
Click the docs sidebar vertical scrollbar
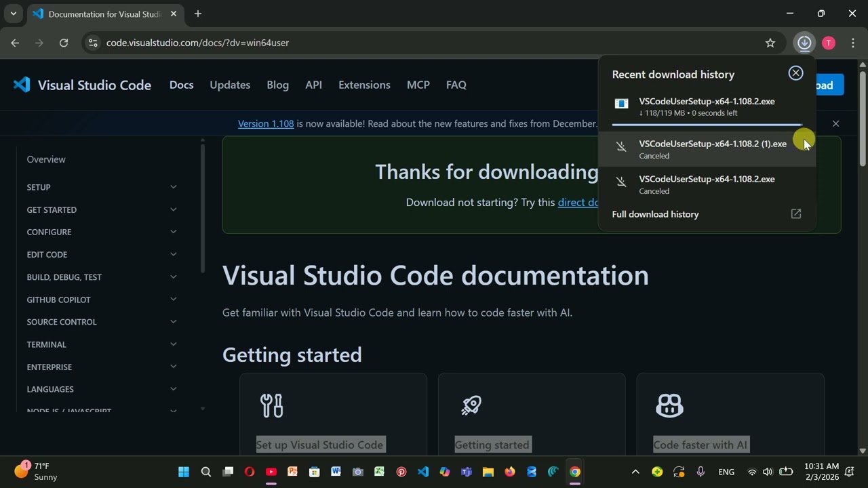point(202,210)
